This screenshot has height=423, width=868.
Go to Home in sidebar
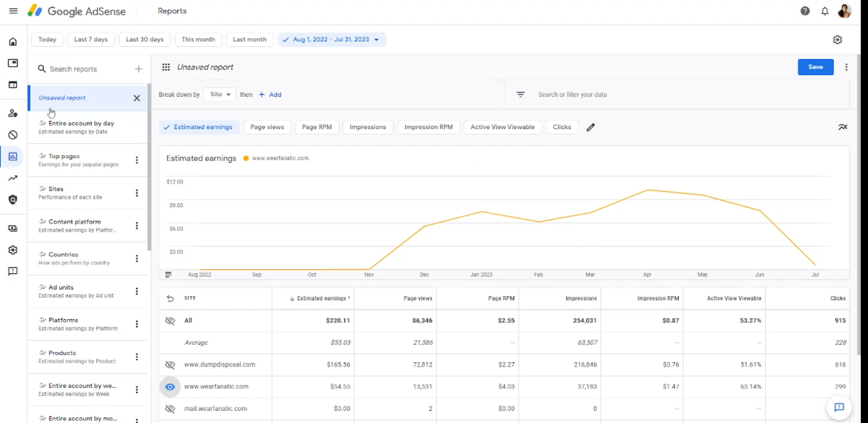coord(13,42)
